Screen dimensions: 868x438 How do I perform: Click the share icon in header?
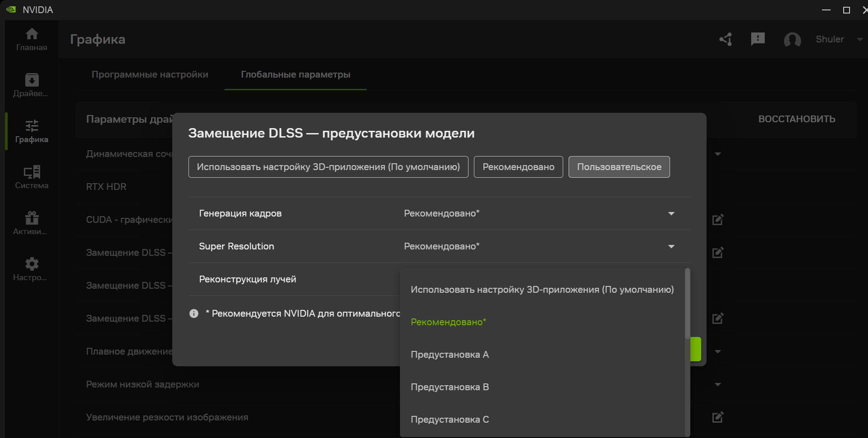point(726,39)
